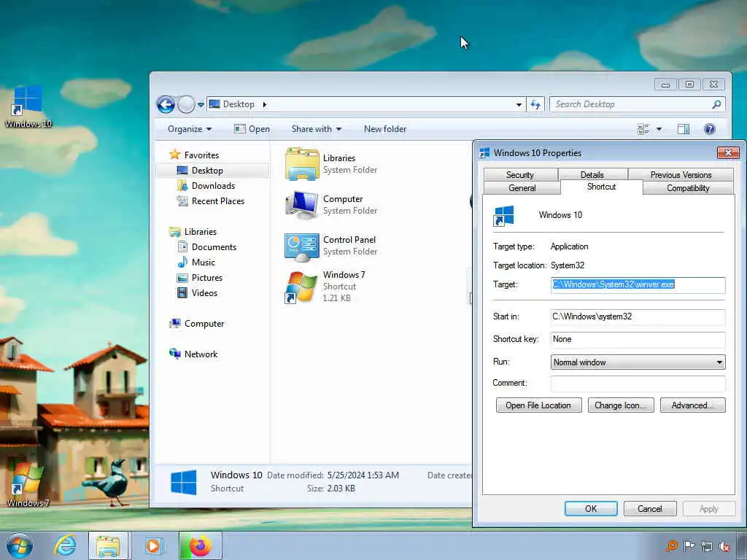Click the Advanced button
The image size is (747, 560).
click(693, 405)
